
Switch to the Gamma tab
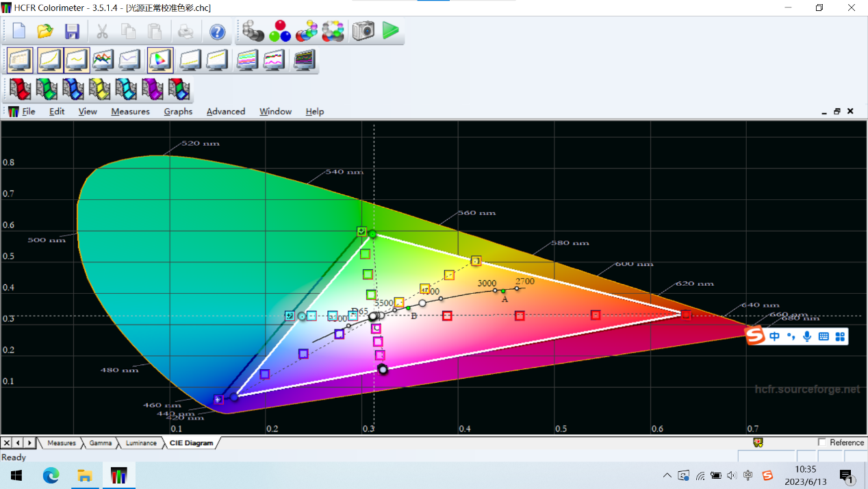click(x=100, y=443)
